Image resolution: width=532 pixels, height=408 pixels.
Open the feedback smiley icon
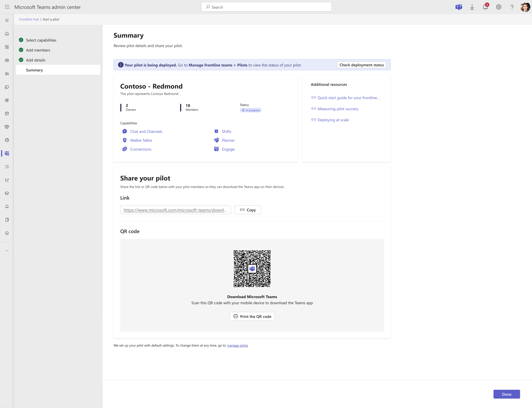(7, 233)
